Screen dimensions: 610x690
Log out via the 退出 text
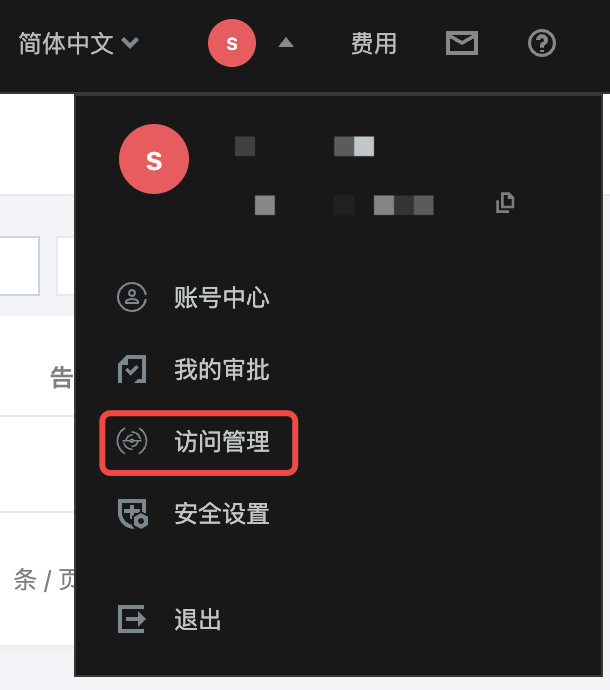pos(198,619)
